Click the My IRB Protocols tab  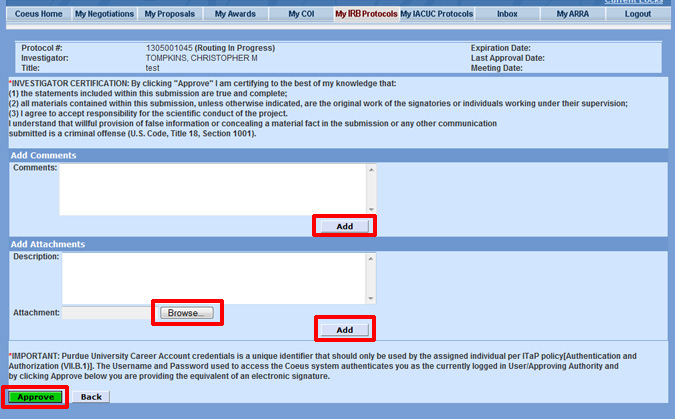point(366,15)
